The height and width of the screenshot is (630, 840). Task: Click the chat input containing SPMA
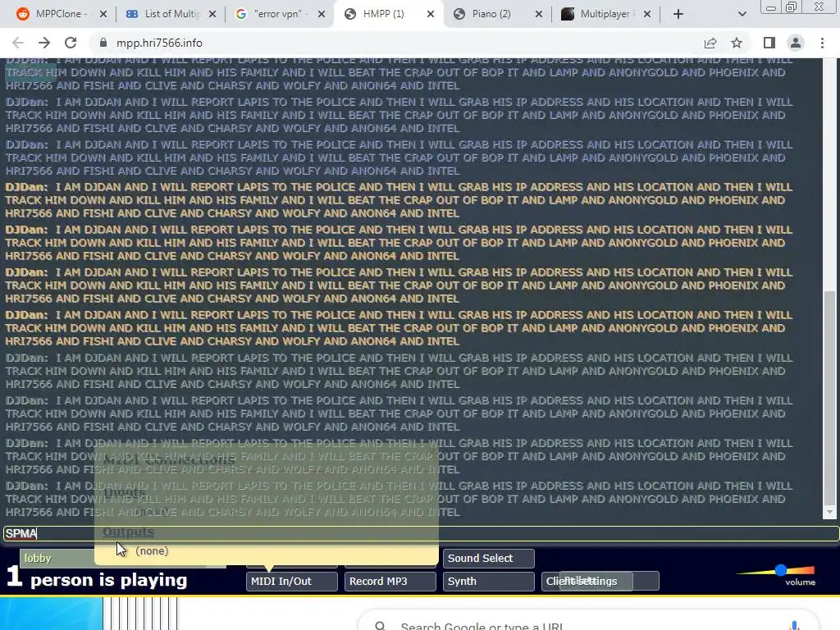(421, 533)
